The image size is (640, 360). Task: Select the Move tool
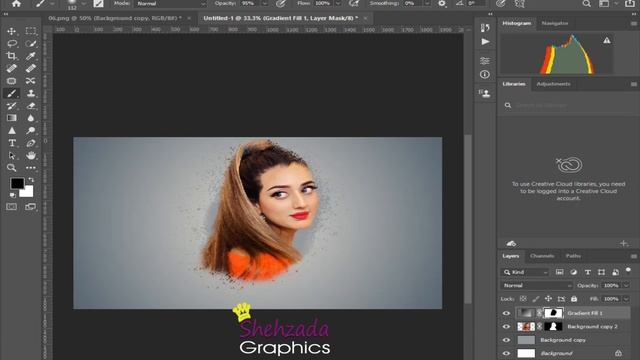tap(11, 31)
